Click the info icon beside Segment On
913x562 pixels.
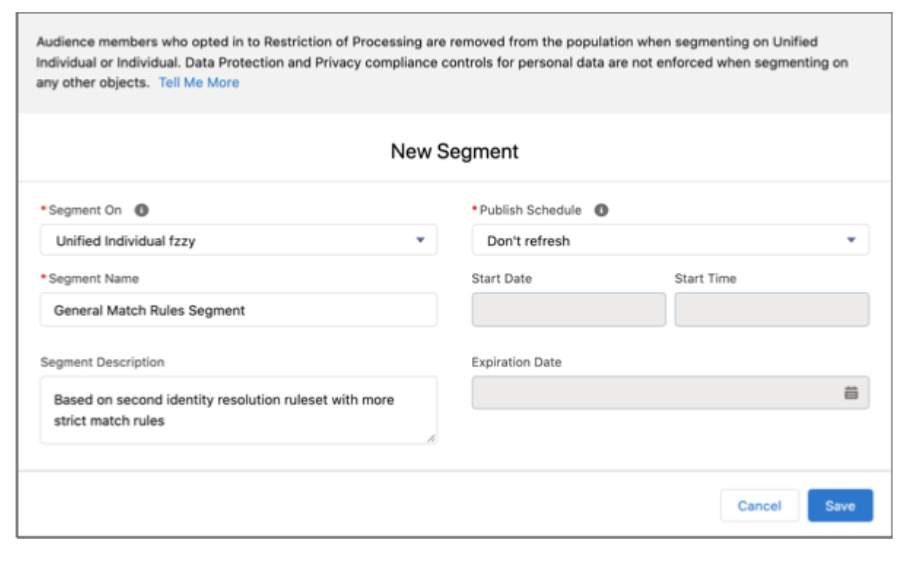coord(142,211)
